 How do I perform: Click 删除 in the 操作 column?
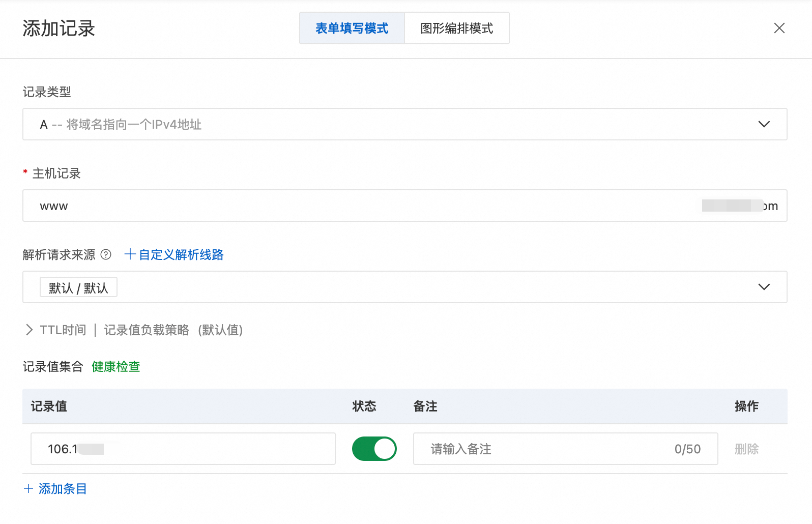(x=746, y=449)
